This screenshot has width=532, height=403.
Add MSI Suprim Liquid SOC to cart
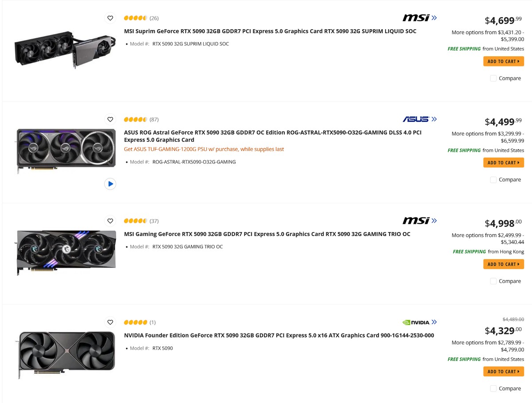coord(504,62)
